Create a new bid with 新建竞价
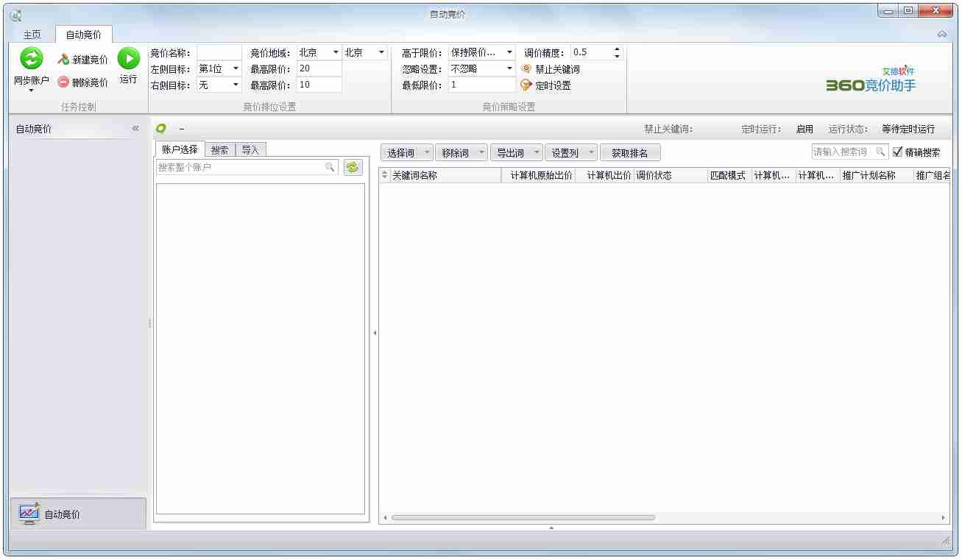 point(83,60)
